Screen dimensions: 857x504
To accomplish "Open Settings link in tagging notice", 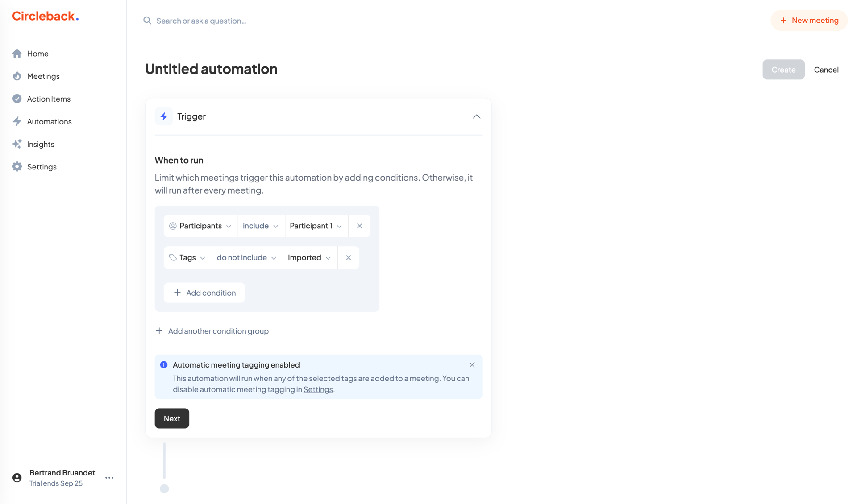I will point(318,389).
